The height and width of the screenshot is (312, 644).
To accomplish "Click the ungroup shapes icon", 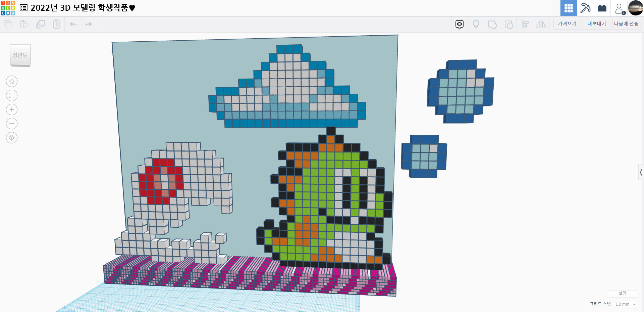I will click(509, 25).
